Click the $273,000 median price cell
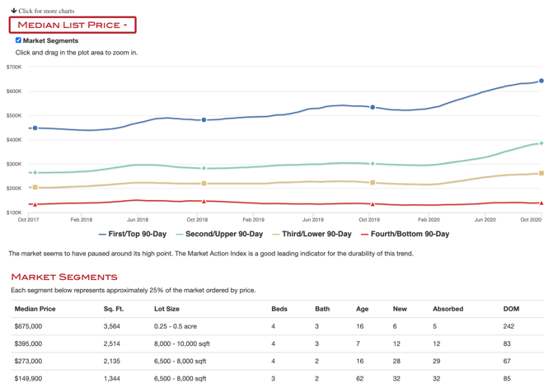Viewport: 558px width, 392px height. 28,361
